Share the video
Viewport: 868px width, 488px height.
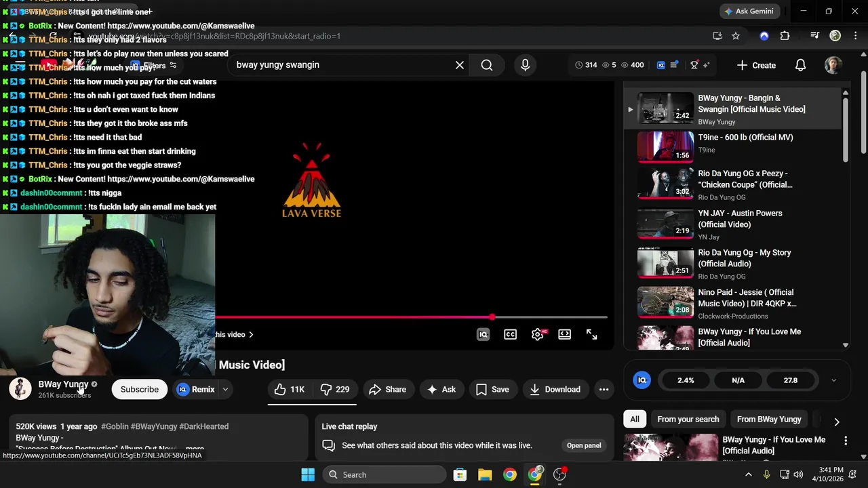click(x=388, y=389)
